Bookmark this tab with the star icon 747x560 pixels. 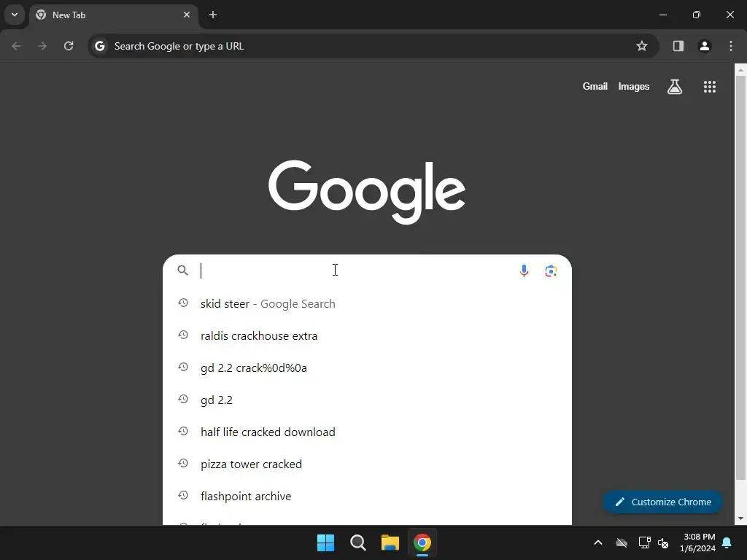[x=642, y=46]
